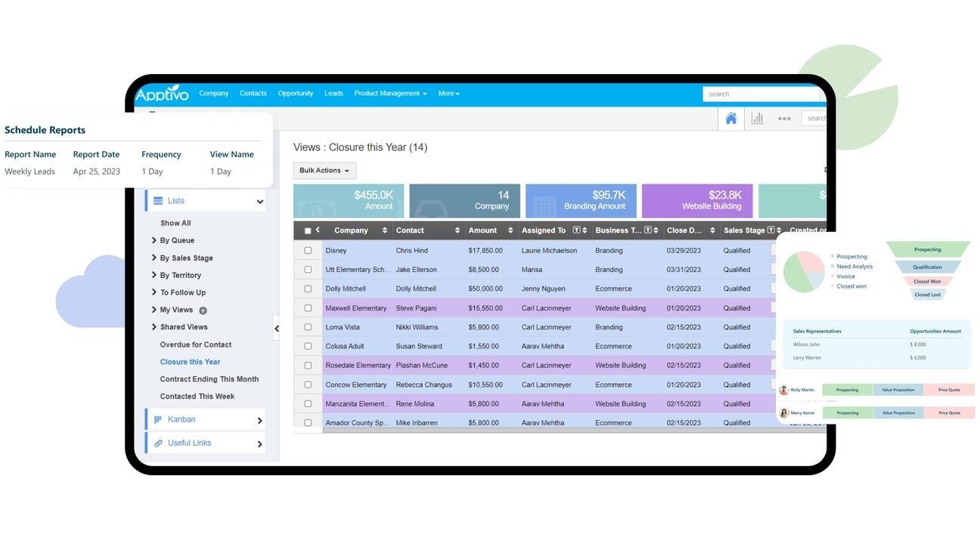Sort by the Amount column arrows
980x544 pixels.
(x=510, y=230)
